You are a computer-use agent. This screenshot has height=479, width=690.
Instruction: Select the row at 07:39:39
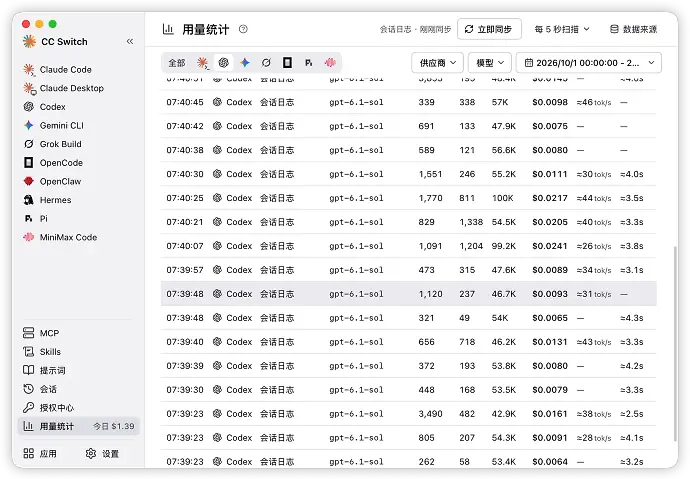coord(408,366)
